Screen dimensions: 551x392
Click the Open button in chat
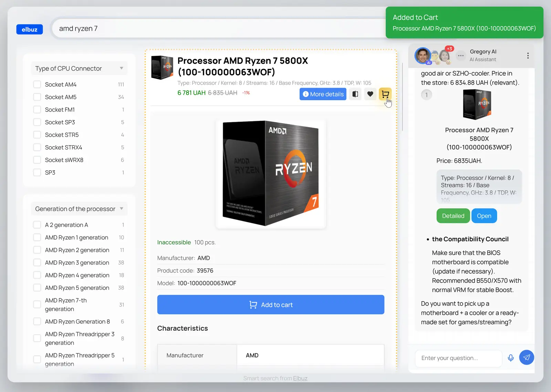tap(484, 216)
